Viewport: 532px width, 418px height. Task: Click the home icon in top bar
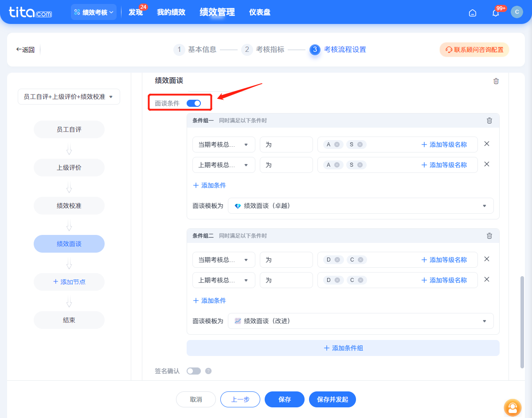pos(472,13)
